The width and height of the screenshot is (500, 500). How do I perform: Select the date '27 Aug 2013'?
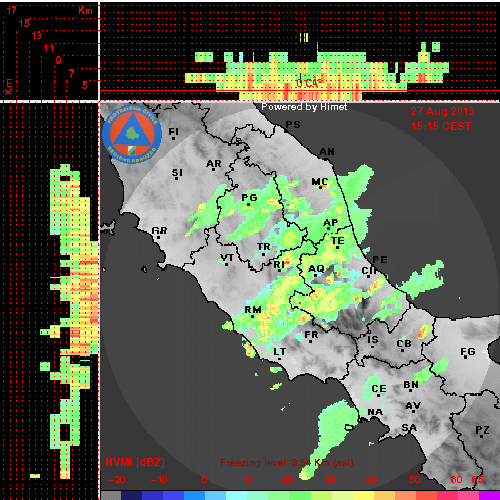(442, 111)
